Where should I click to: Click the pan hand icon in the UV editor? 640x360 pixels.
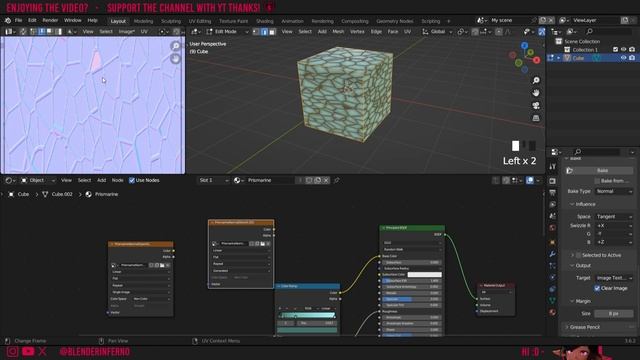coord(176,59)
